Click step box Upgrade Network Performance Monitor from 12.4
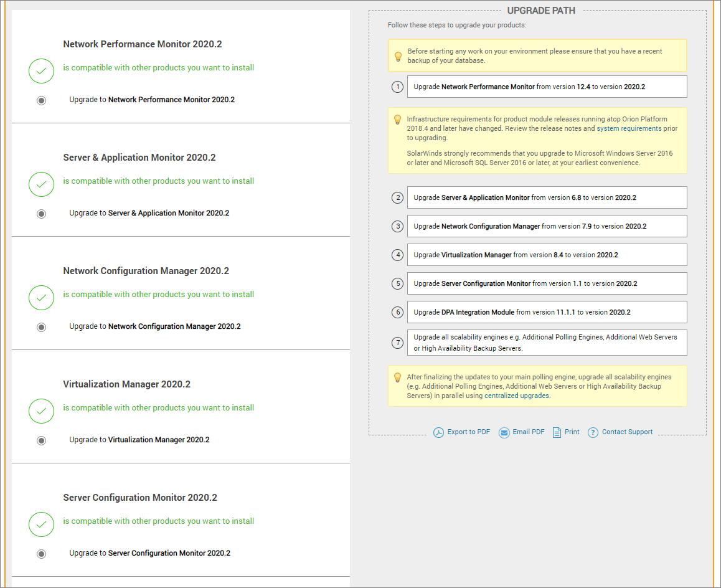This screenshot has width=721, height=588. [547, 87]
